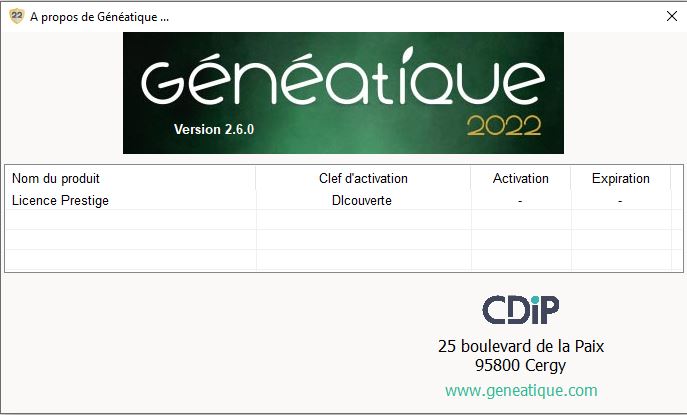Viewport: 687px width, 415px height.
Task: Click the 'Version 2.6.0' text in banner
Action: point(214,129)
